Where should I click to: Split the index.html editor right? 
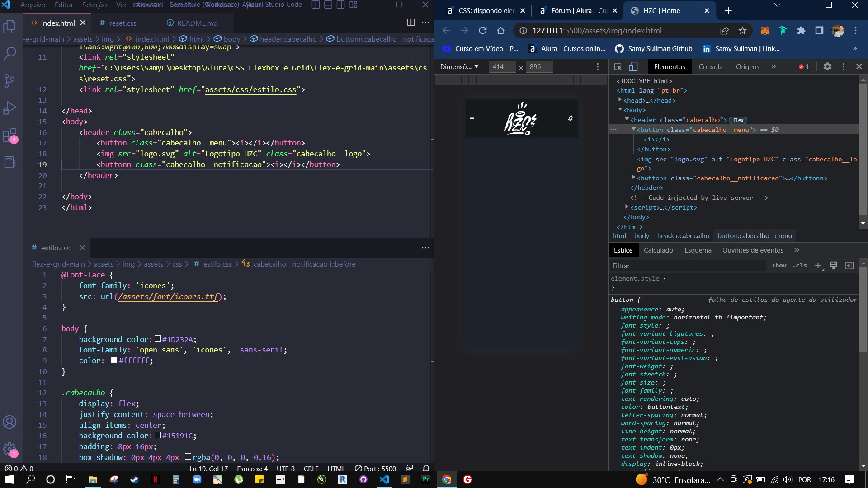pos(411,23)
